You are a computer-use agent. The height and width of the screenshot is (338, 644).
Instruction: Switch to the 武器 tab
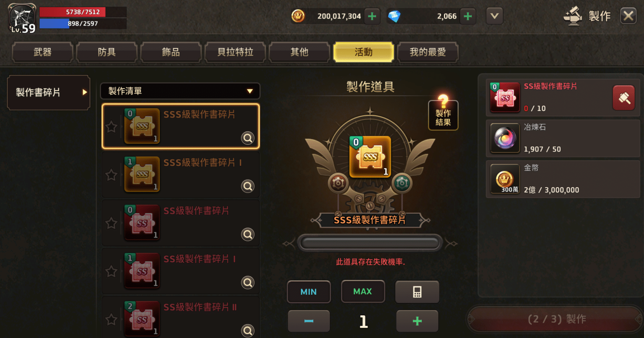[43, 52]
